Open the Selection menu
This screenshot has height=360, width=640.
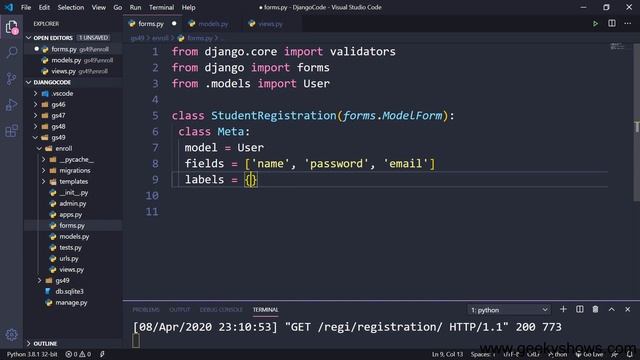(x=71, y=7)
